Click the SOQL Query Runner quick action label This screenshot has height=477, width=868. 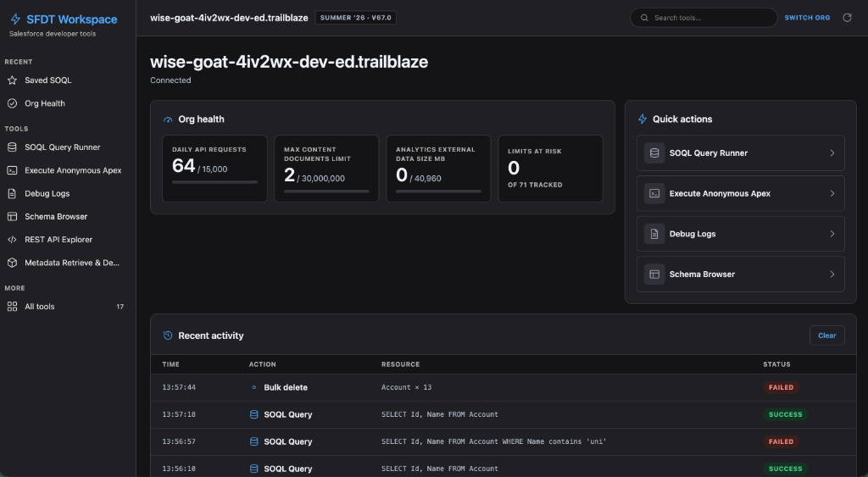709,153
